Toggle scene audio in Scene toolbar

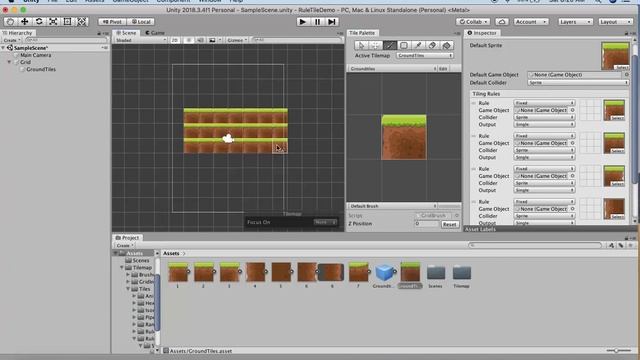[200, 40]
